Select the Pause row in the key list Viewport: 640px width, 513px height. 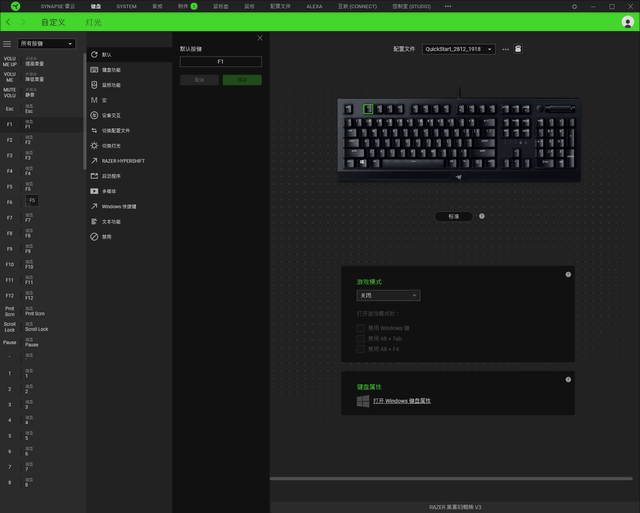[x=42, y=342]
